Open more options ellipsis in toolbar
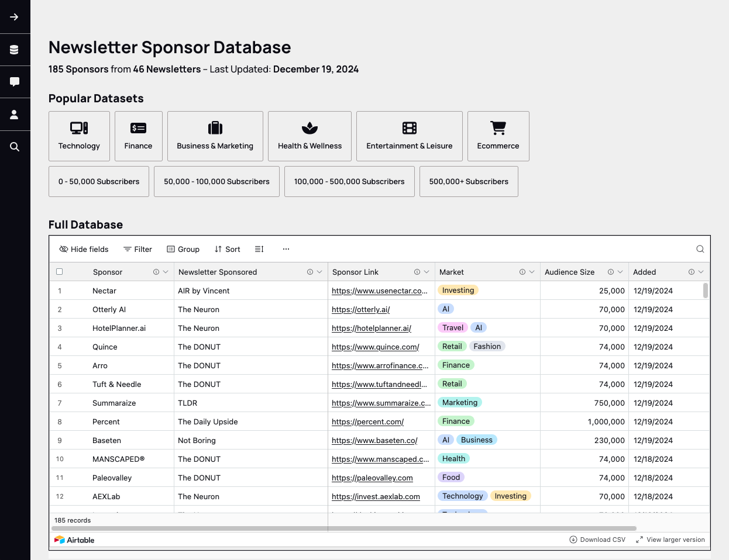Screen dimensions: 729x560 pyautogui.click(x=286, y=249)
